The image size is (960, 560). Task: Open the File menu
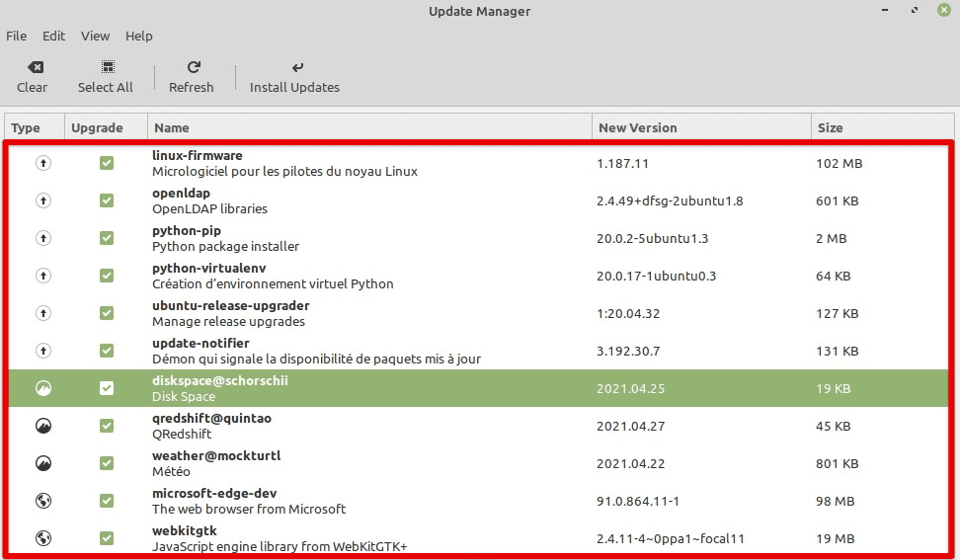coord(16,37)
